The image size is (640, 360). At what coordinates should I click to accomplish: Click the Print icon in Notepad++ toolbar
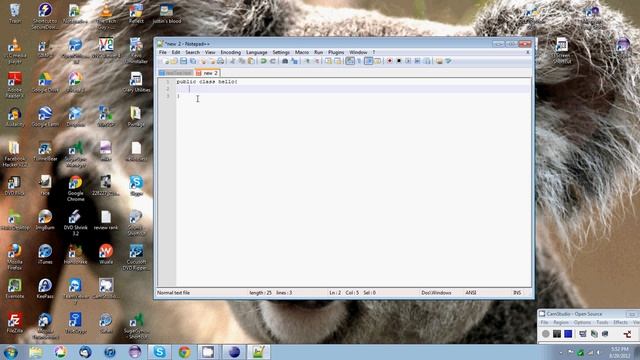click(x=220, y=61)
